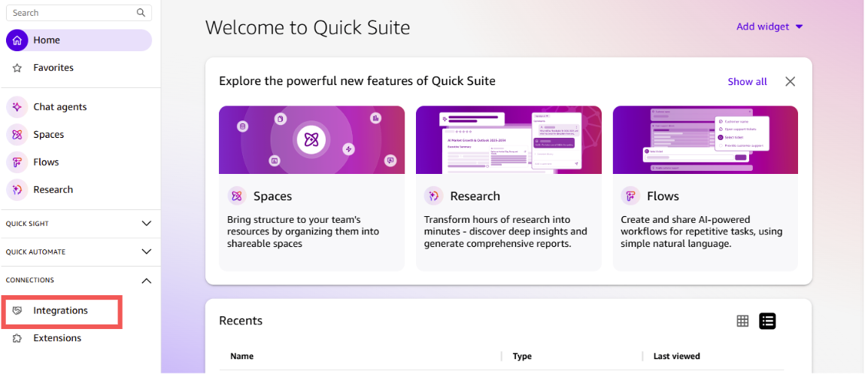The image size is (868, 378).
Task: Expand the Quick Sight section
Action: pos(146,224)
